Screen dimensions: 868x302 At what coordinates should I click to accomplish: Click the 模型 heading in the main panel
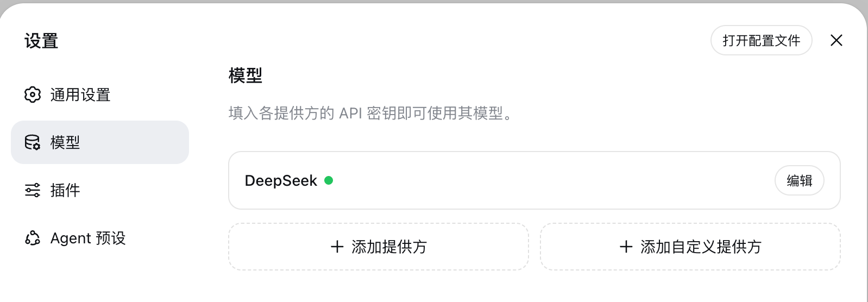(x=246, y=75)
